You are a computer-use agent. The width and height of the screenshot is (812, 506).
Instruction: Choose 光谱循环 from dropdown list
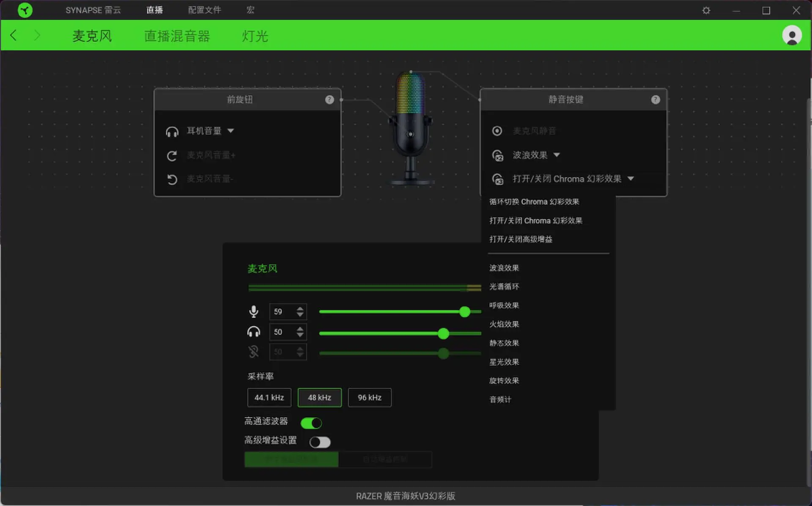504,286
